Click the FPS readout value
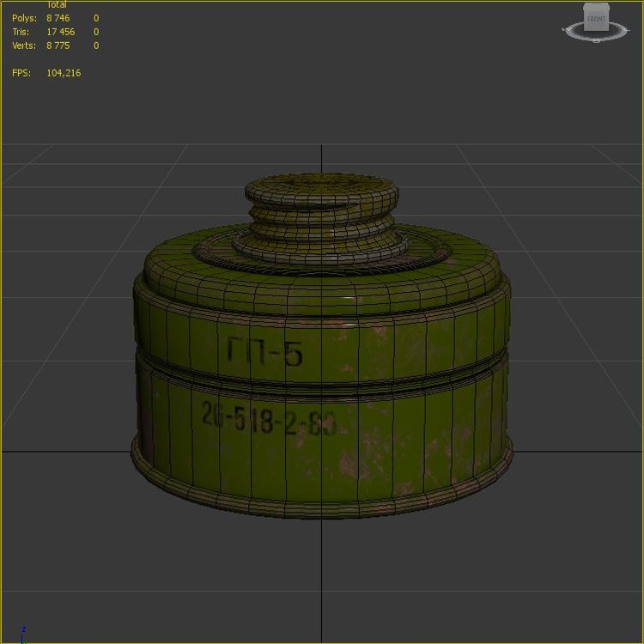This screenshot has height=644, width=644. [x=64, y=73]
